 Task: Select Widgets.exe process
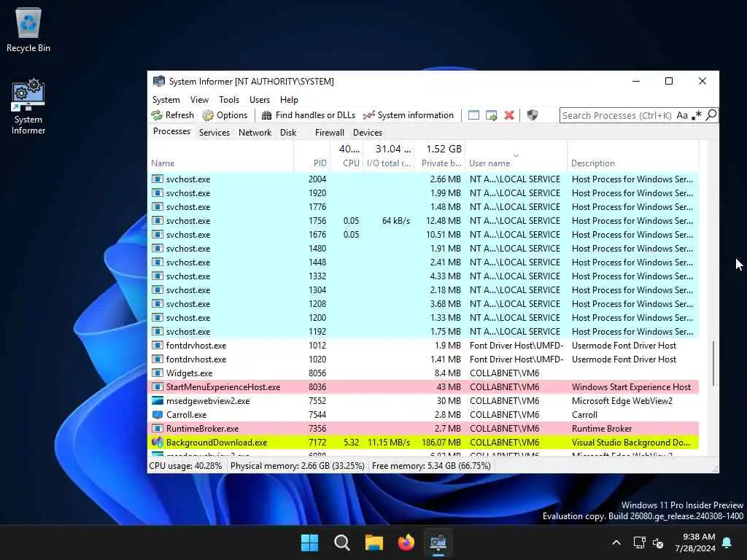pyautogui.click(x=423, y=373)
